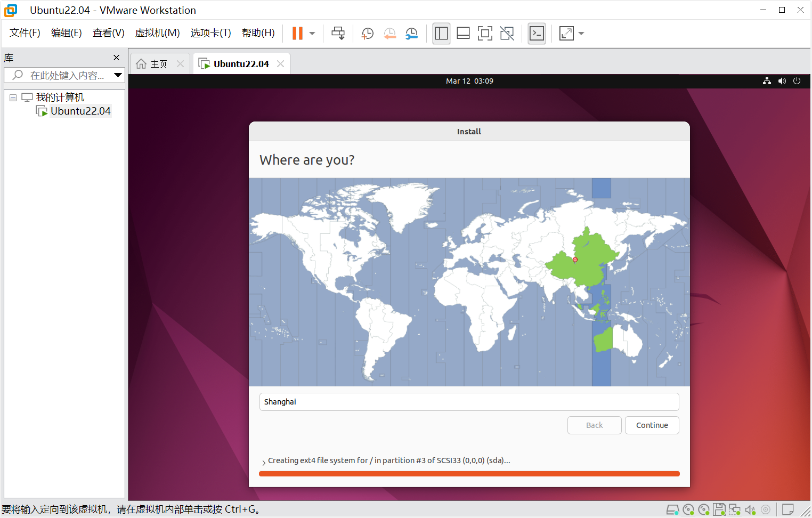Select Ubuntu22.04 in the library tree

(x=80, y=111)
